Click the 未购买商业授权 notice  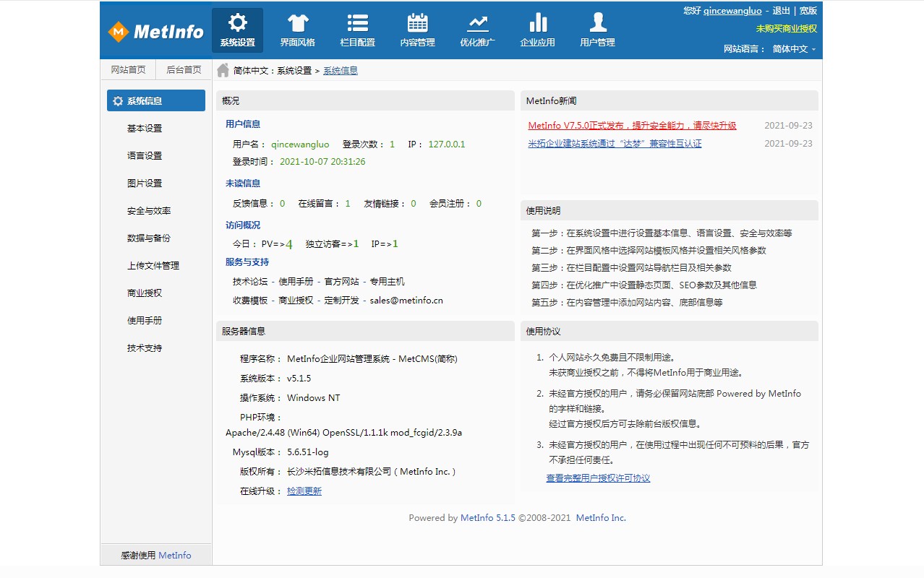click(x=787, y=29)
